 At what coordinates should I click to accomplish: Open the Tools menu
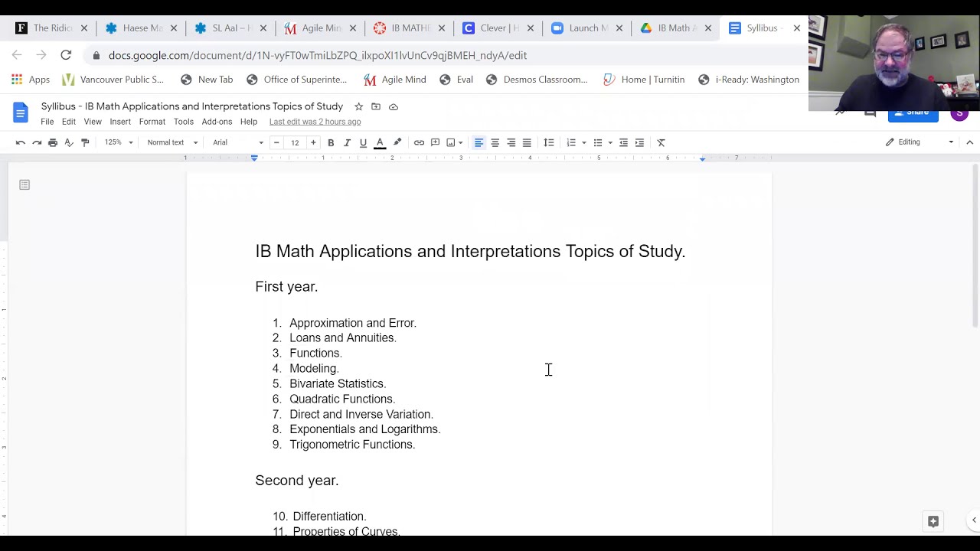[x=184, y=122]
